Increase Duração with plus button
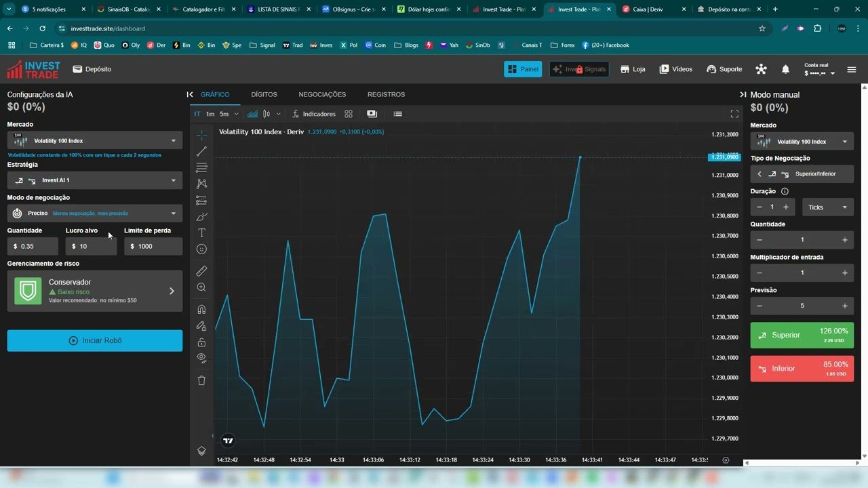Viewport: 868px width, 488px height. click(785, 207)
